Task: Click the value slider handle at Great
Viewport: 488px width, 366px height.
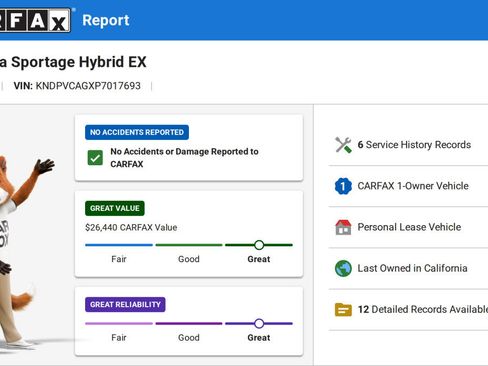Action: tap(259, 245)
